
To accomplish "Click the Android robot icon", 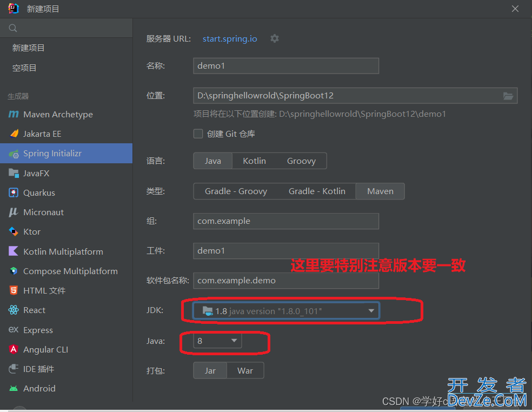I will coord(13,388).
